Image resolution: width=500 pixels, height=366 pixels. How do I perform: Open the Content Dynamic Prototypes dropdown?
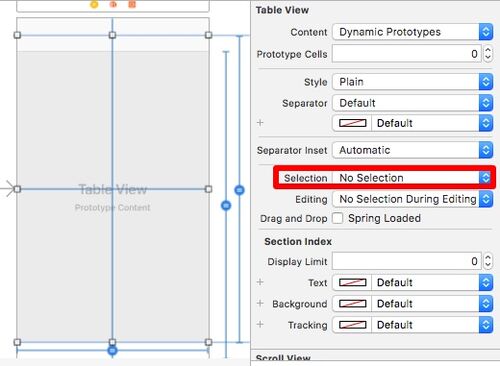coord(413,32)
